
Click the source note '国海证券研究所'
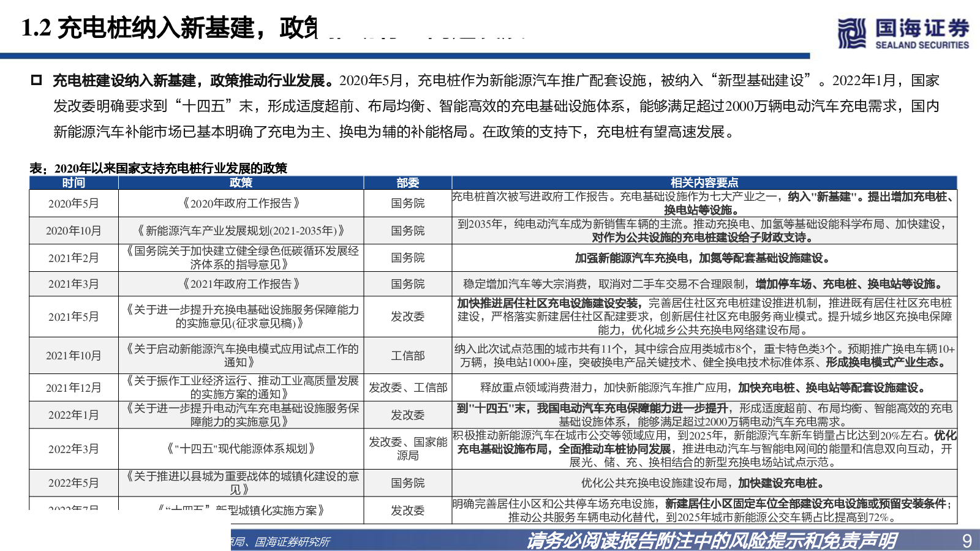(x=292, y=542)
